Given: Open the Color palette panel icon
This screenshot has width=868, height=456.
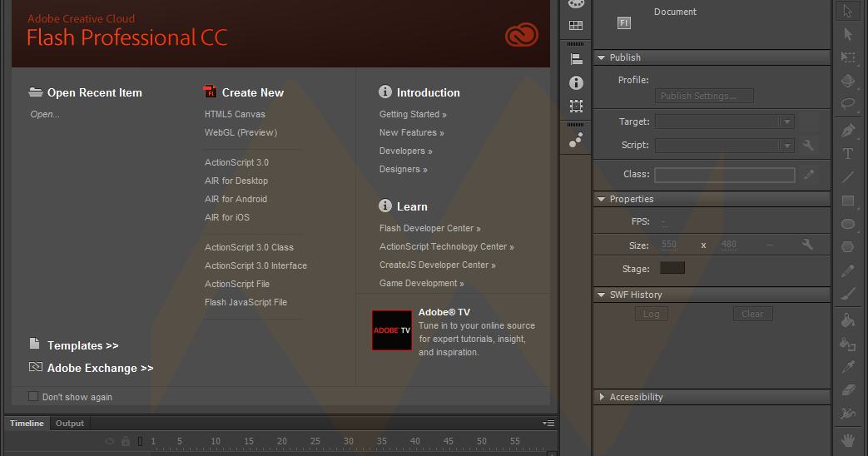Looking at the screenshot, I should (x=576, y=4).
